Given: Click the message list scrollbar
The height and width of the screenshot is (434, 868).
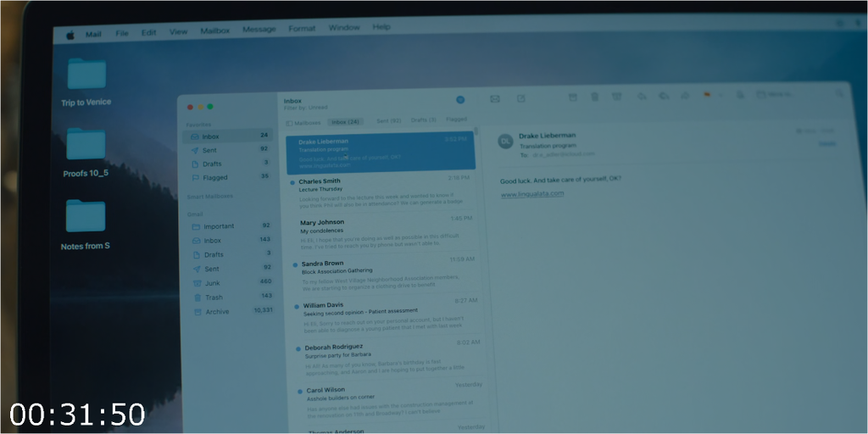Looking at the screenshot, I should point(476,131).
